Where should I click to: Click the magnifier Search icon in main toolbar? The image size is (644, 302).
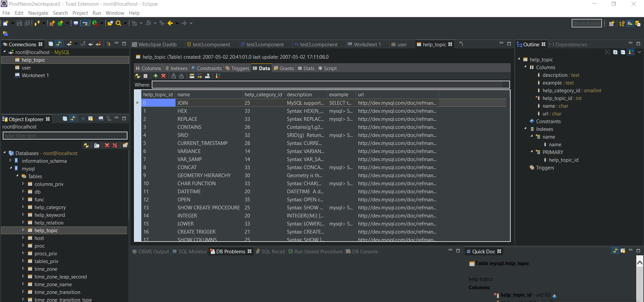118,23
